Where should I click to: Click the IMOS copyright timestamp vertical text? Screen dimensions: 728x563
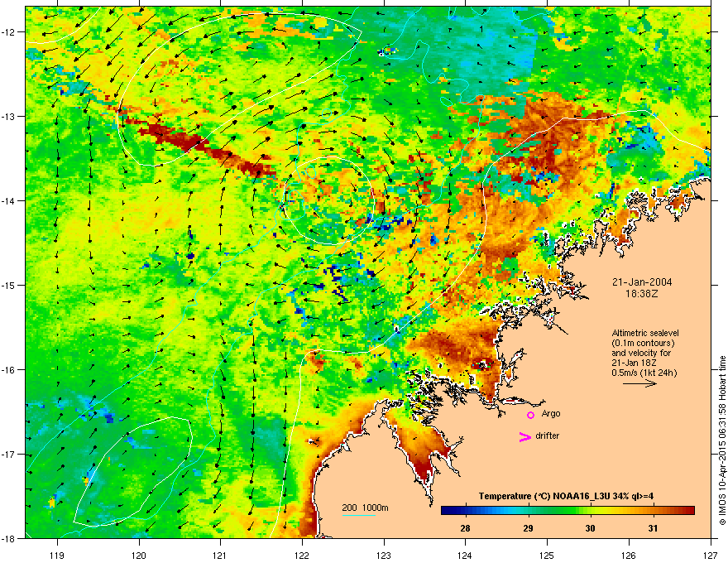pos(722,440)
